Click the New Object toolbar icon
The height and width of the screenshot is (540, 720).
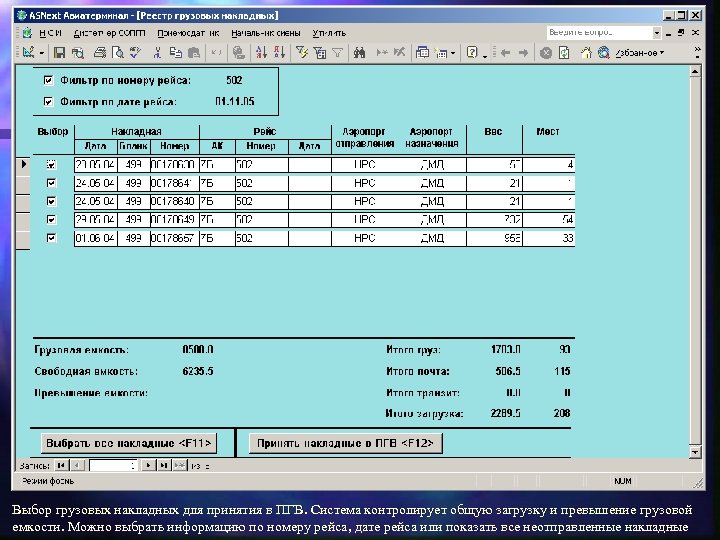point(440,53)
